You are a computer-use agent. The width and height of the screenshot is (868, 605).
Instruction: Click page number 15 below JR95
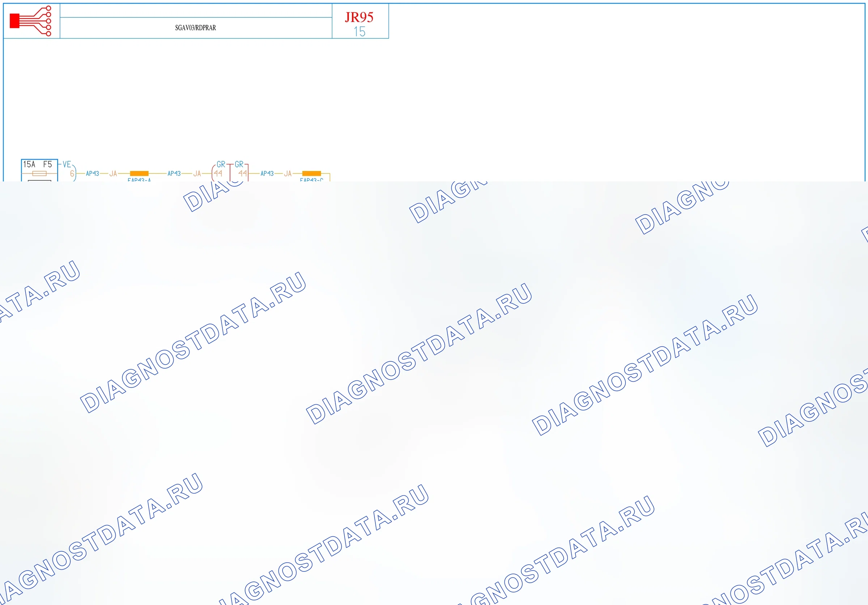359,32
